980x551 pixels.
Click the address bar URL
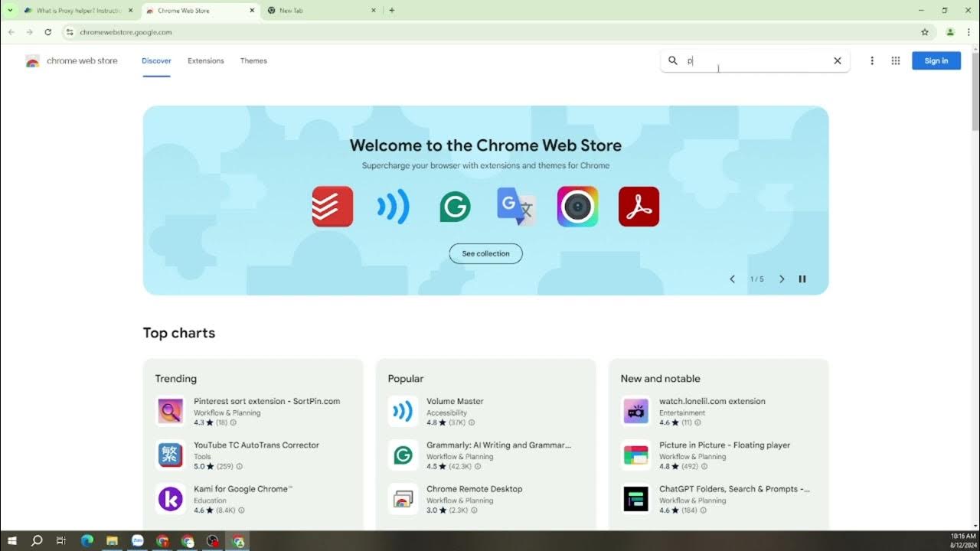[126, 32]
